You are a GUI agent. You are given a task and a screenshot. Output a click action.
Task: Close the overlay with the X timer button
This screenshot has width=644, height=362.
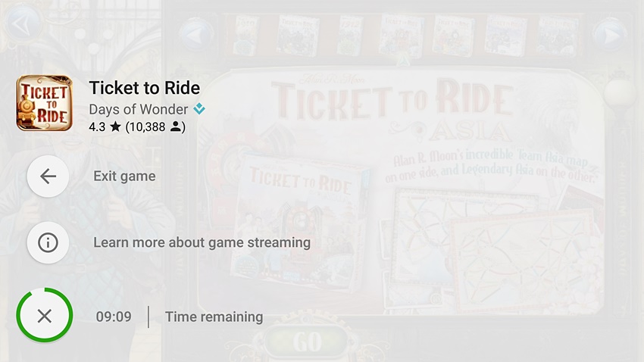tap(45, 316)
